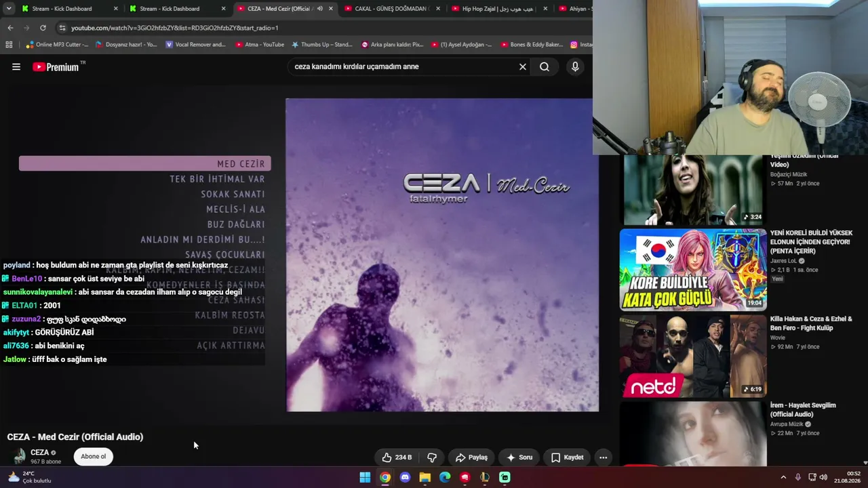Open the Arka planı kaldır bookmark
This screenshot has width=868, height=488.
point(392,45)
